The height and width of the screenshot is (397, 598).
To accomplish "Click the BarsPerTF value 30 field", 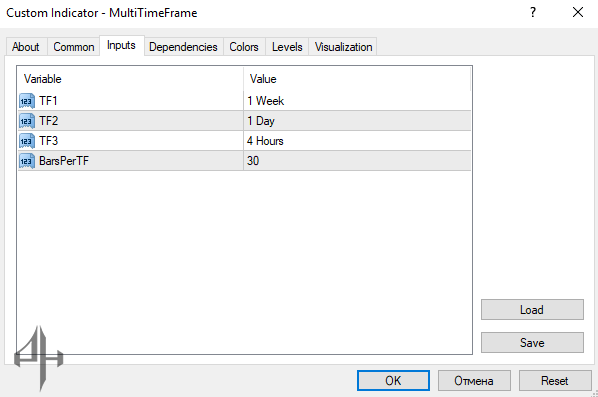I will click(357, 161).
